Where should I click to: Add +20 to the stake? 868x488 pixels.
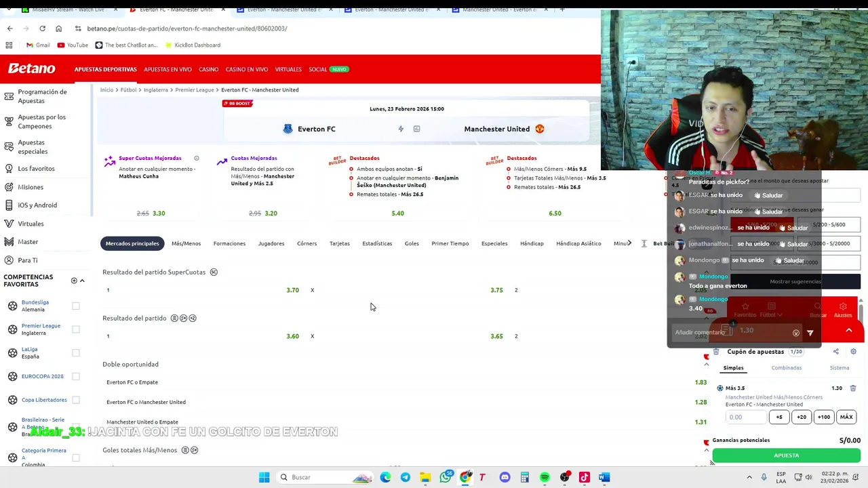pyautogui.click(x=802, y=417)
